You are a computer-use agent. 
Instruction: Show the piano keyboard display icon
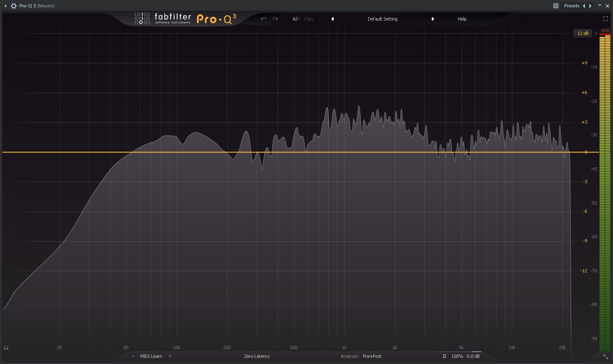pos(6,348)
